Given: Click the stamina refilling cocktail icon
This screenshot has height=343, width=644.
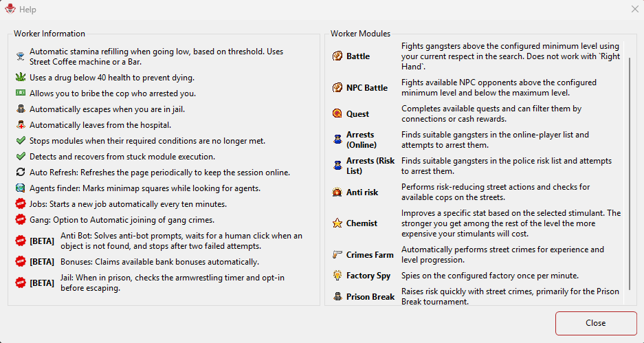Looking at the screenshot, I should click(21, 56).
